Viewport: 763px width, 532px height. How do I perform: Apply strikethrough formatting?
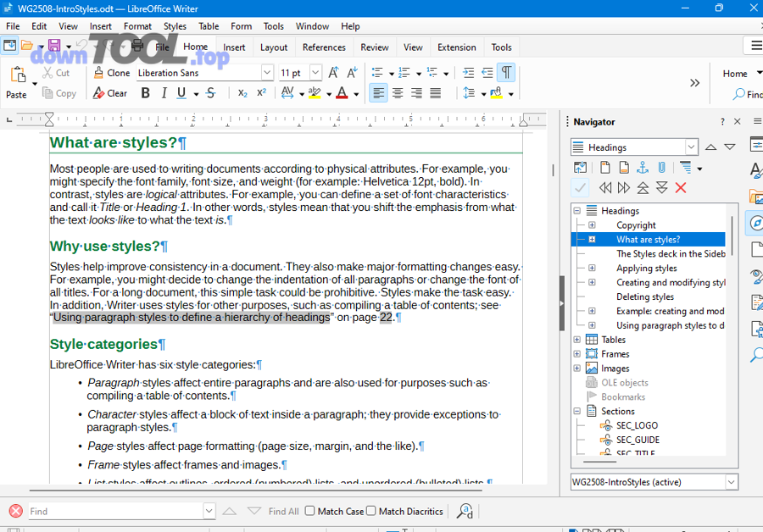pyautogui.click(x=211, y=93)
